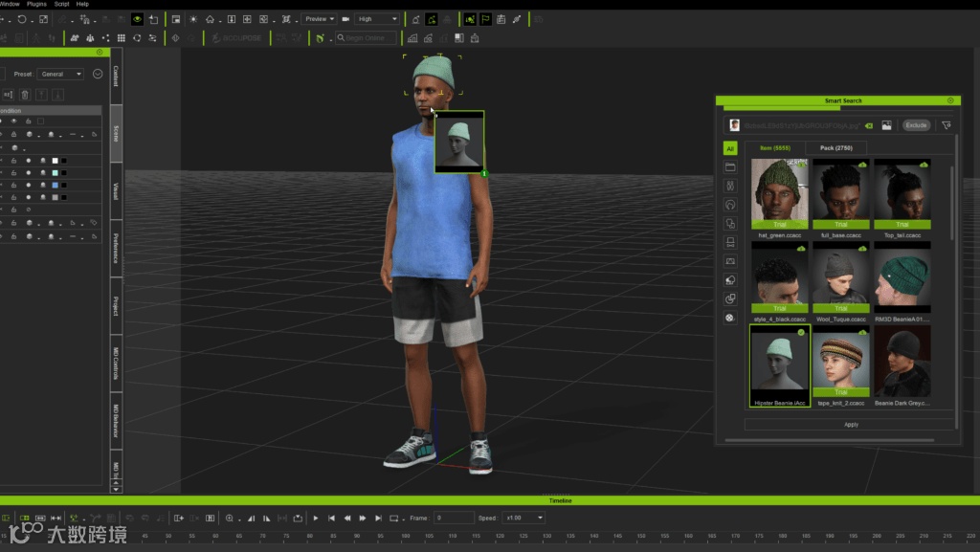Toggle the camera icon beside quality dropdown
This screenshot has width=980, height=552.
pos(345,19)
